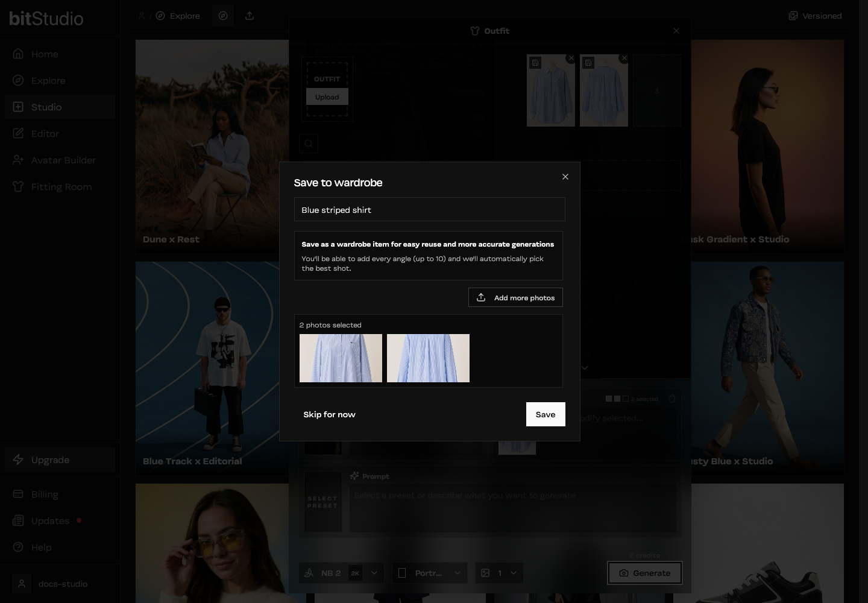The width and height of the screenshot is (868, 603).
Task: Click save icon on second outfit shirt thumbnail
Action: pos(588,63)
